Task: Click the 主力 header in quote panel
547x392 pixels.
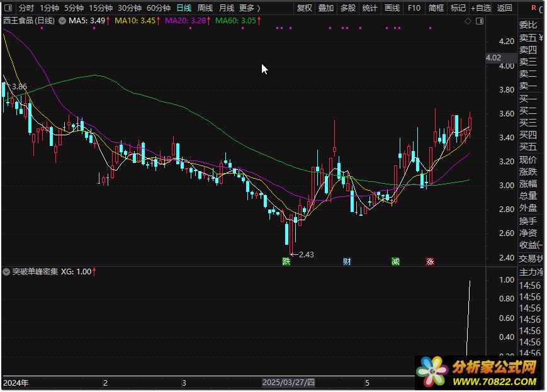Action: point(530,272)
